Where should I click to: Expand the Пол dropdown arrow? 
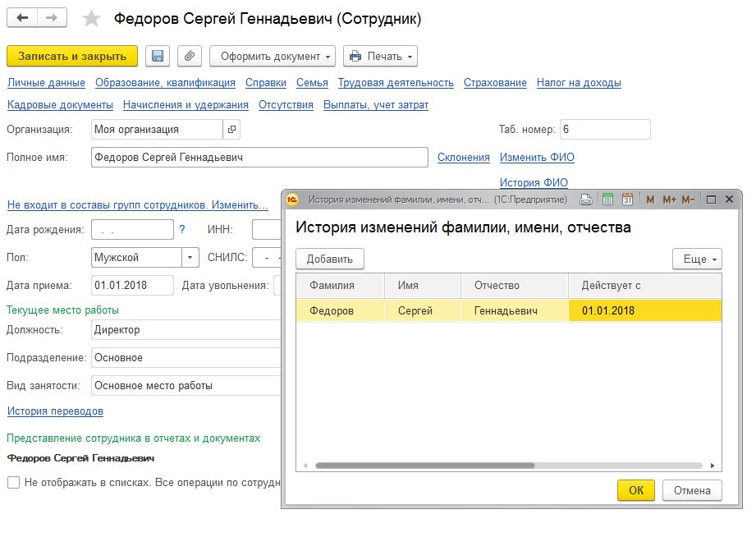coord(190,258)
